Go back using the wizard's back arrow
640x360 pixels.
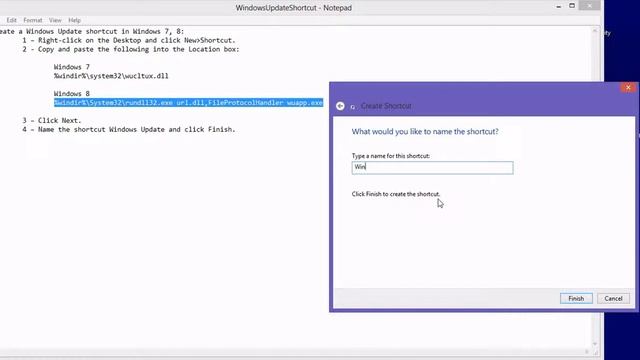pyautogui.click(x=340, y=106)
